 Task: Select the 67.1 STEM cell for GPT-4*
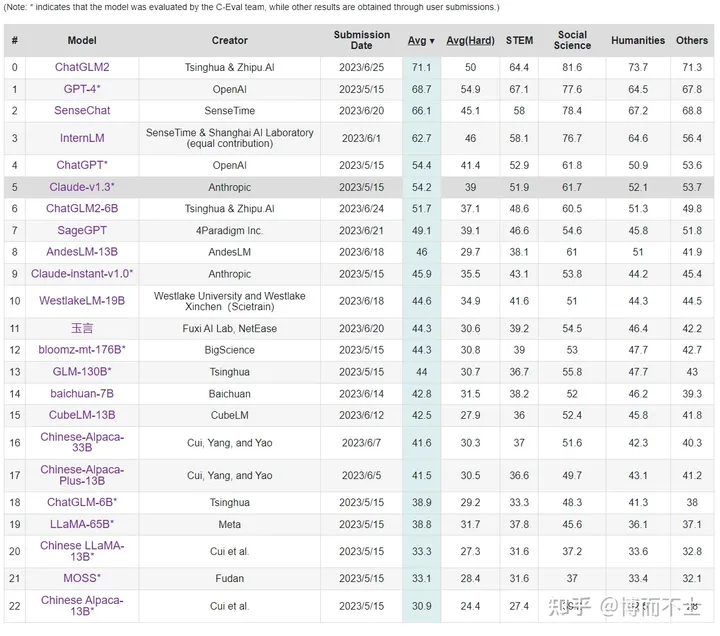click(519, 89)
